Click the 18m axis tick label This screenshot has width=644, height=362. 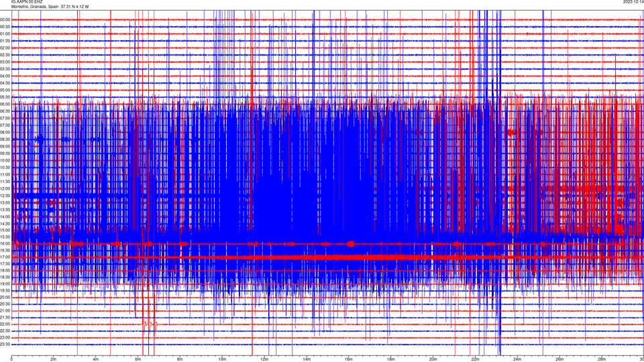(x=390, y=359)
